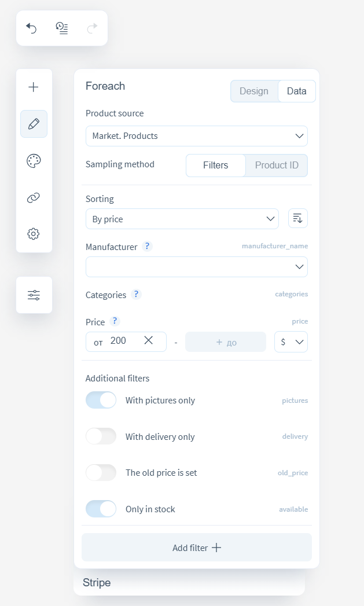Viewport: 364px width, 606px height.
Task: Toggle the sort direction icon
Action: [297, 218]
